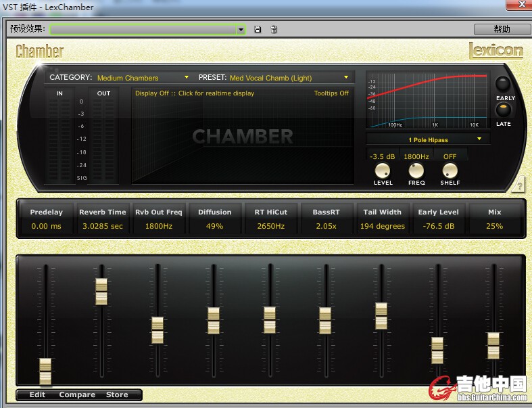This screenshot has width=532, height=408.
Task: Click the RT HiCut fader handle
Action: (270, 320)
